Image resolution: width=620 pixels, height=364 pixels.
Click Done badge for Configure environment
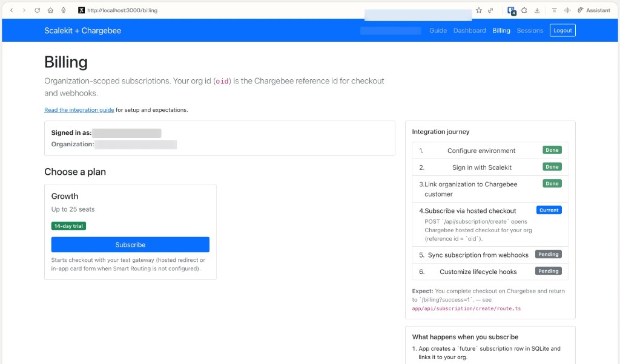pos(552,150)
